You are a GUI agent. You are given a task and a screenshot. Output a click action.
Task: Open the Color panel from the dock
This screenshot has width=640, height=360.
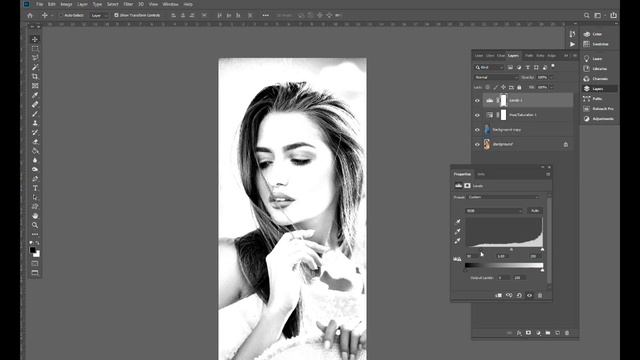pyautogui.click(x=598, y=34)
